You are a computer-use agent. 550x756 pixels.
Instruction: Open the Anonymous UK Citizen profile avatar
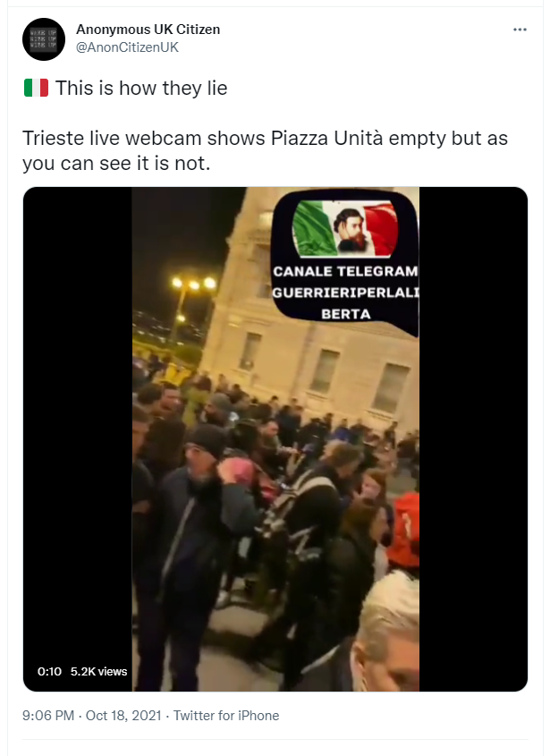tap(44, 39)
